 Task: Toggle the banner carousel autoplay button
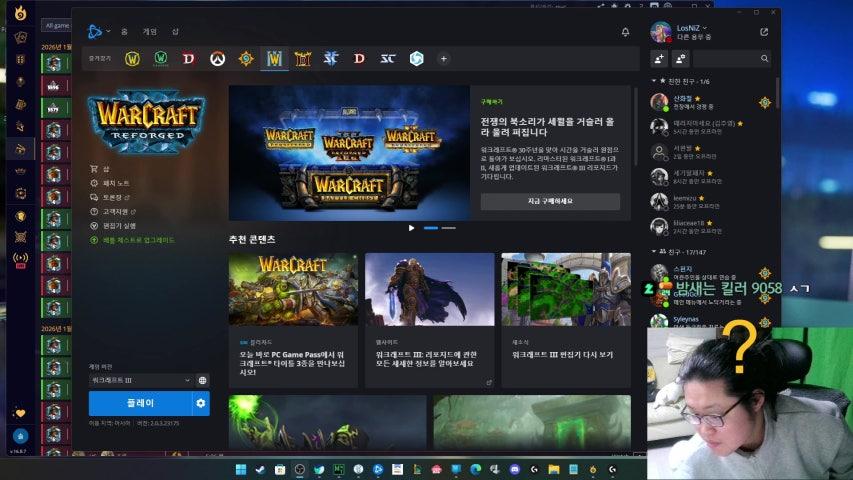411,228
